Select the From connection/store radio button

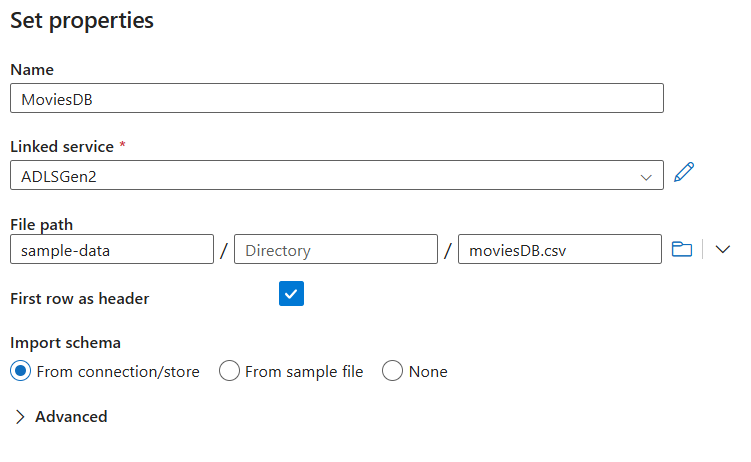pyautogui.click(x=20, y=372)
